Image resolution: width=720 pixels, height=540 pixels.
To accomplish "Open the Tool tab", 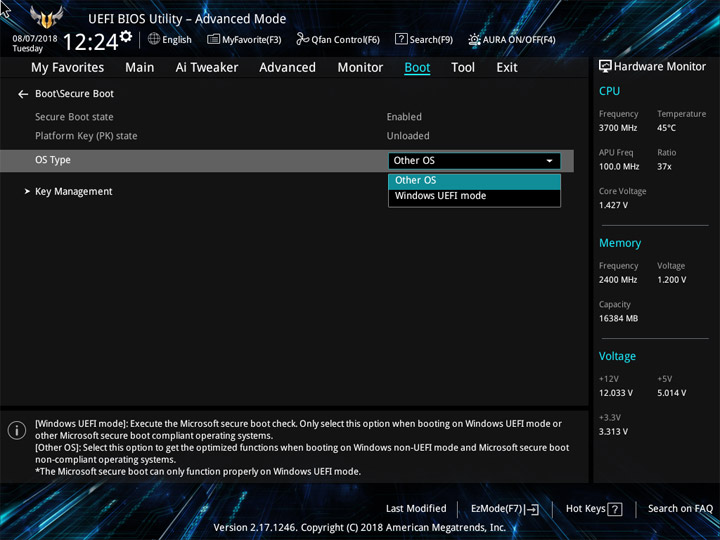I will click(463, 68).
